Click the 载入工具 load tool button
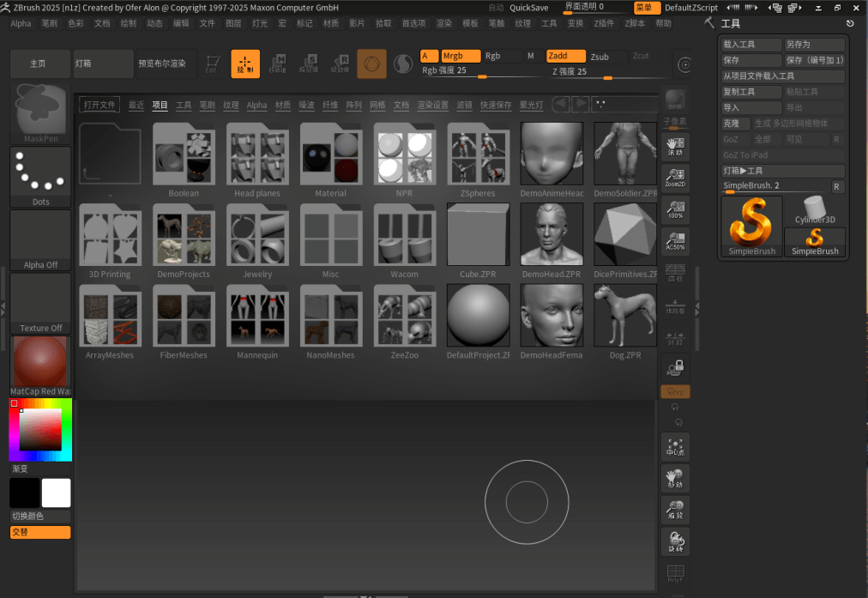Viewport: 868px width, 598px height. (751, 45)
